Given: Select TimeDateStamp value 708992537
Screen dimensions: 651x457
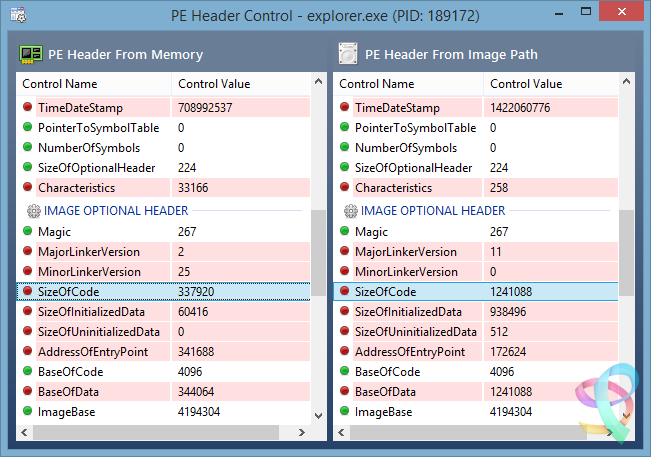Looking at the screenshot, I should pos(205,108).
